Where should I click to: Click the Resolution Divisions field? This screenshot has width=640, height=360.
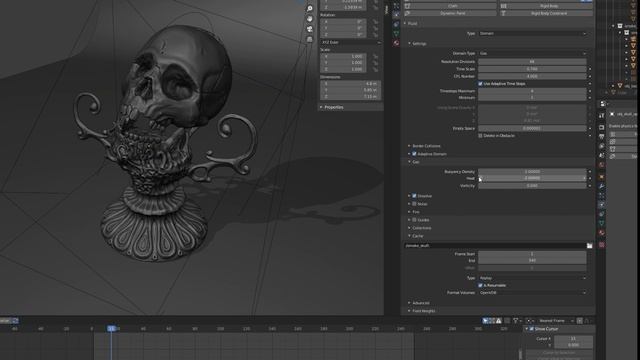[x=532, y=62]
